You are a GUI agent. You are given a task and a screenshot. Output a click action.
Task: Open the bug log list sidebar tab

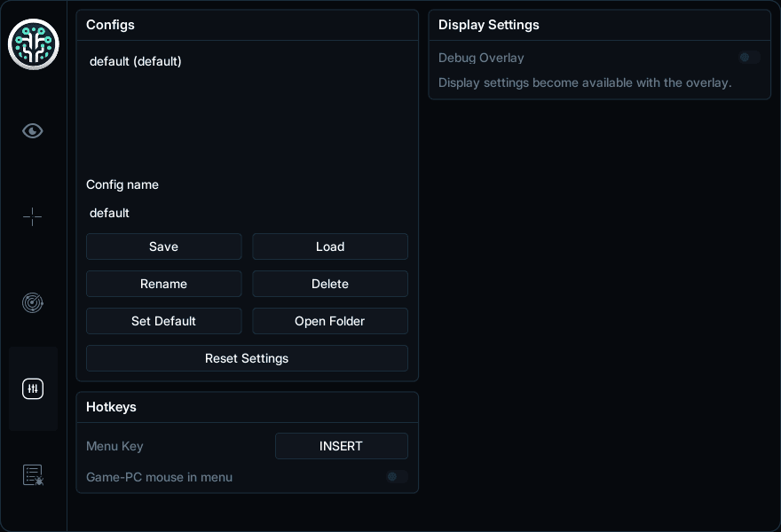coord(33,474)
